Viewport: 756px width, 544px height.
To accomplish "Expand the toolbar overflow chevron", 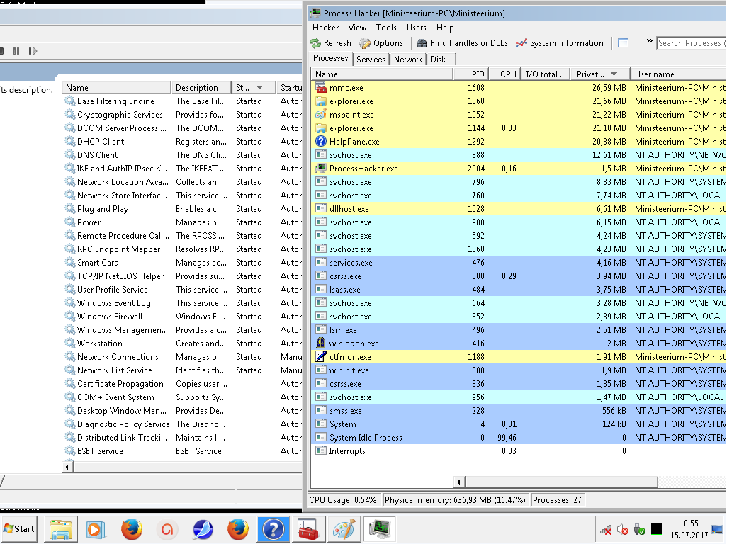I will pyautogui.click(x=649, y=43).
